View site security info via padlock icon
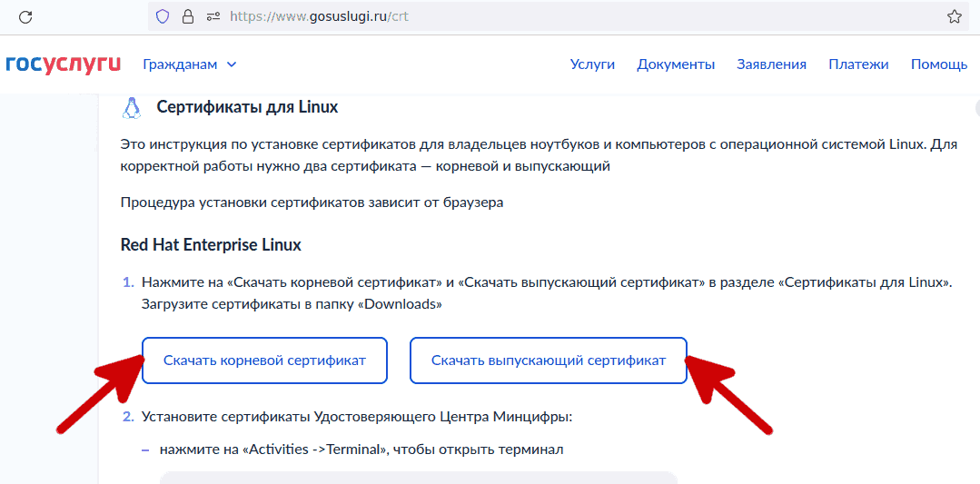The width and height of the screenshot is (980, 484). point(187,17)
